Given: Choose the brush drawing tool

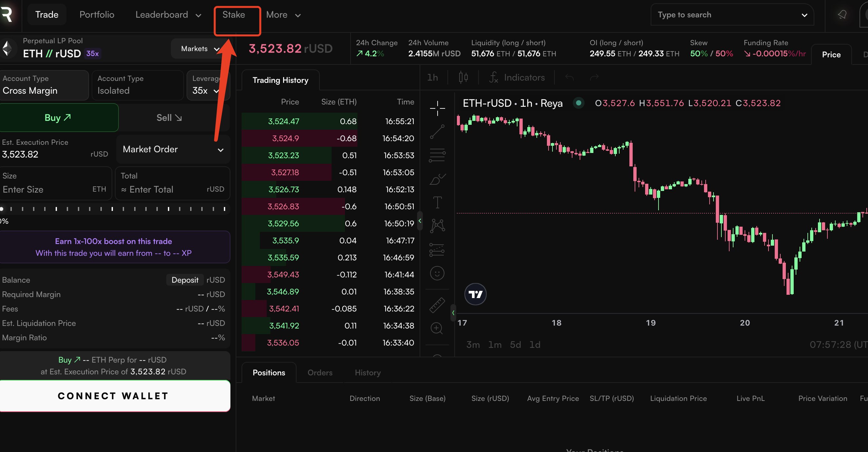Looking at the screenshot, I should click(437, 179).
